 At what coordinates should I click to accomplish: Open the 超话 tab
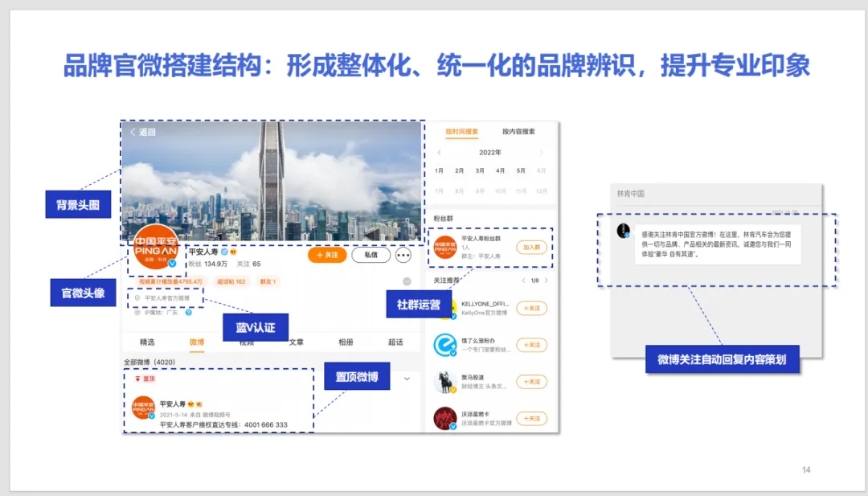[x=395, y=342]
